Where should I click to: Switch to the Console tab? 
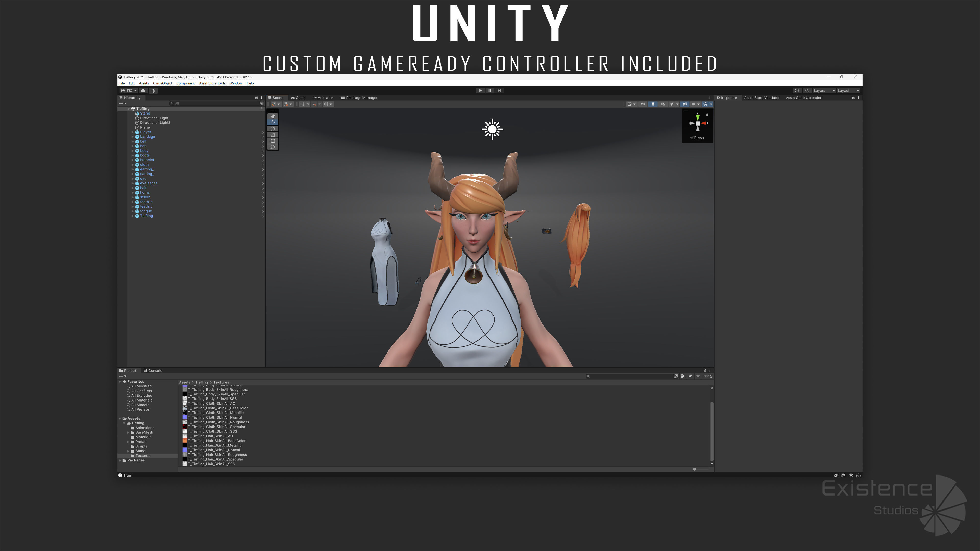tap(153, 370)
